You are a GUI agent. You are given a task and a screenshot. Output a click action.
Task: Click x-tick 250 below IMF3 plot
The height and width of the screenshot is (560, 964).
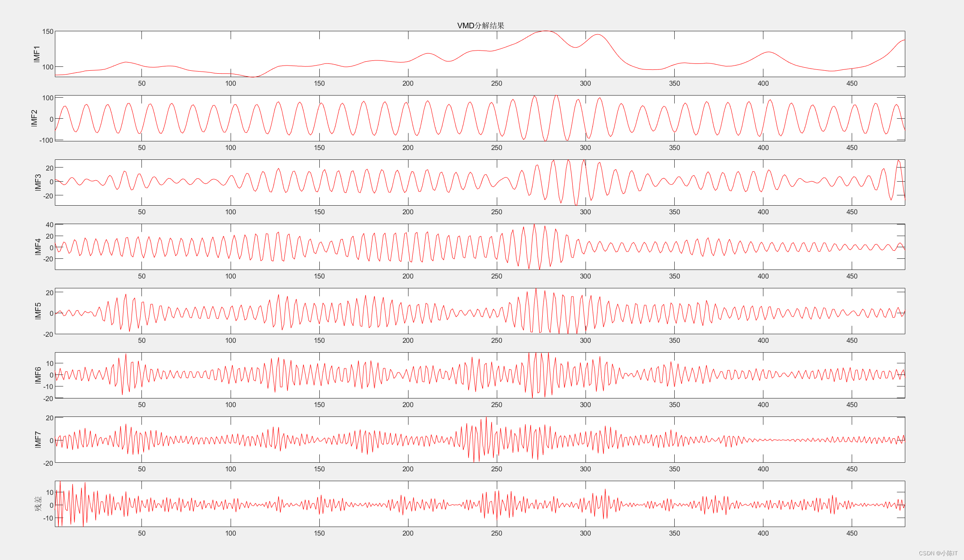[x=497, y=212]
